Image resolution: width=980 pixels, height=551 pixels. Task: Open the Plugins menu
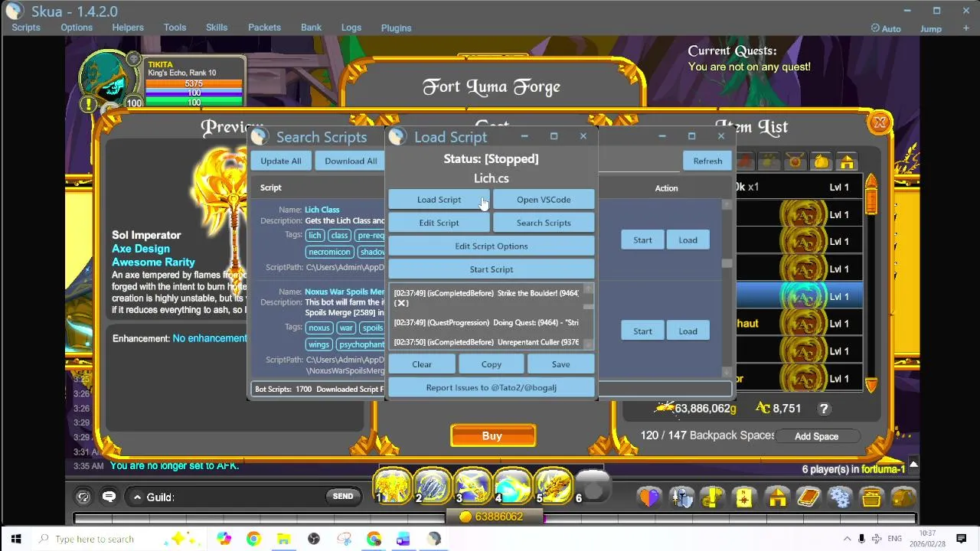(x=396, y=28)
